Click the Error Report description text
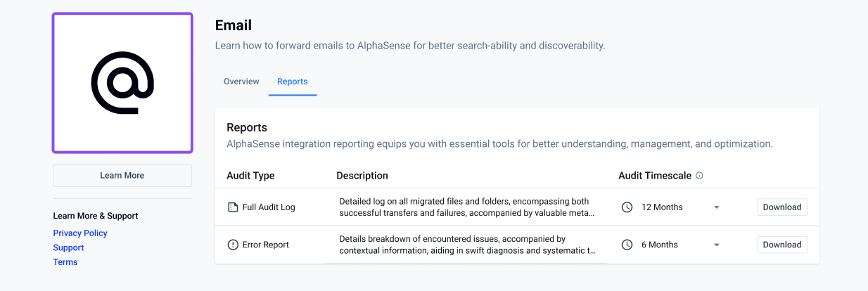 468,245
